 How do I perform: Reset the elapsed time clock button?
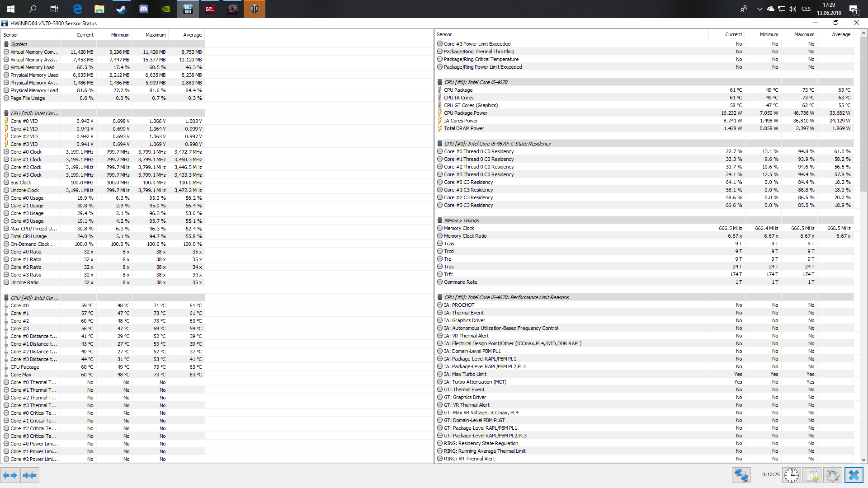[792, 475]
